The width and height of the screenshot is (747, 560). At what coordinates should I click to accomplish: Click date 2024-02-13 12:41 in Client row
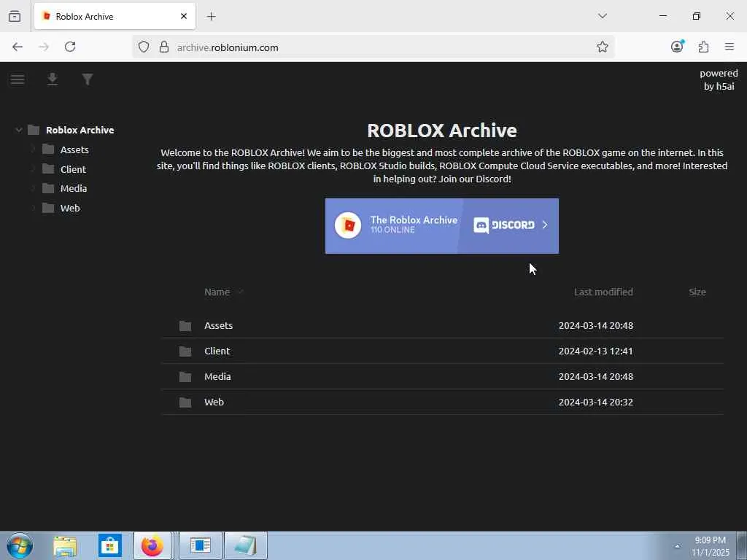595,351
